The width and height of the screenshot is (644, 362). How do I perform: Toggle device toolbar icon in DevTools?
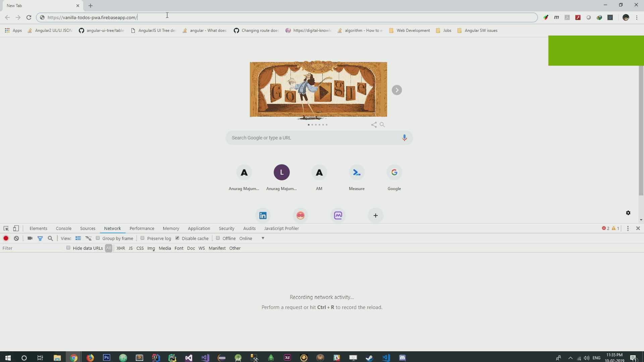tap(16, 228)
